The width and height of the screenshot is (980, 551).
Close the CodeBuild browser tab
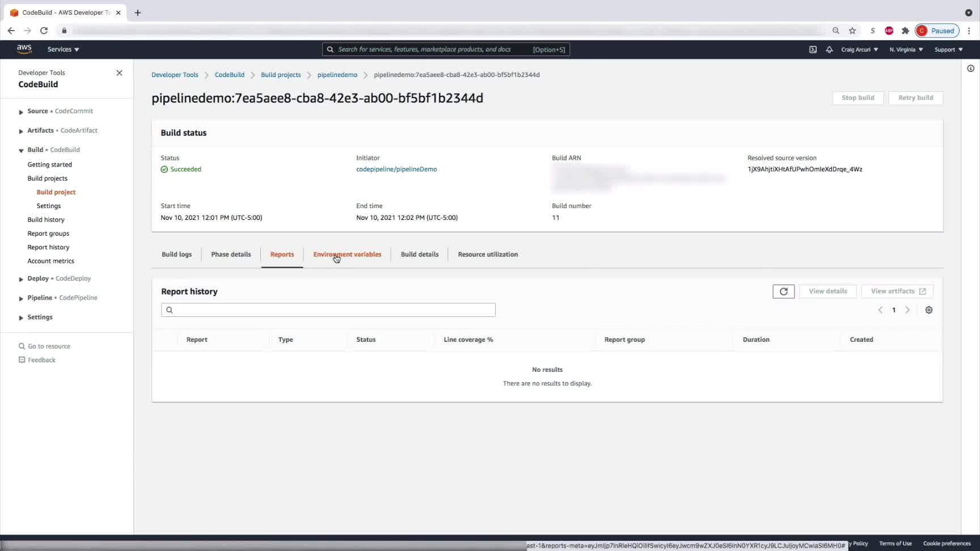click(118, 12)
